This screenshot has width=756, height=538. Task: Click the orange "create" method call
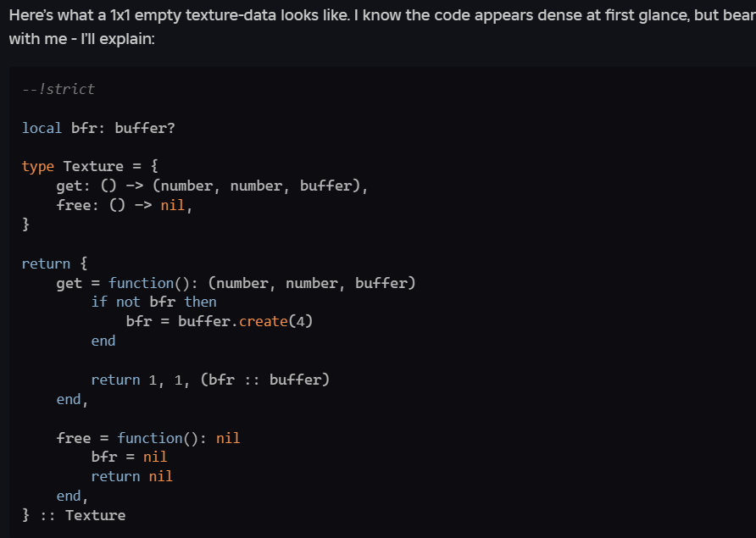(x=264, y=321)
